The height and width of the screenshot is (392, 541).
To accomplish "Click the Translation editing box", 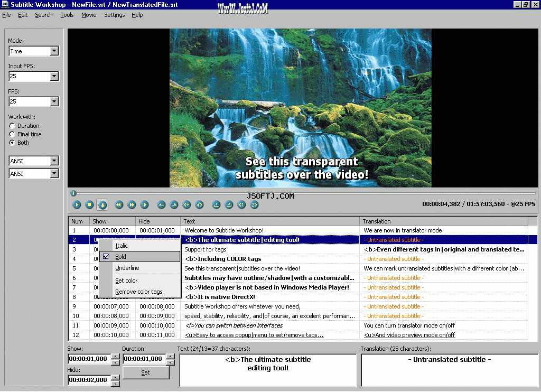I will 450,370.
